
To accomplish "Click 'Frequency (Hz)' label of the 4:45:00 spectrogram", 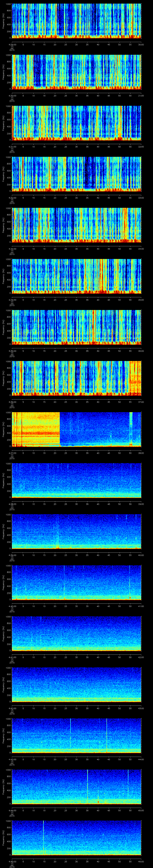I will click(3, 838).
